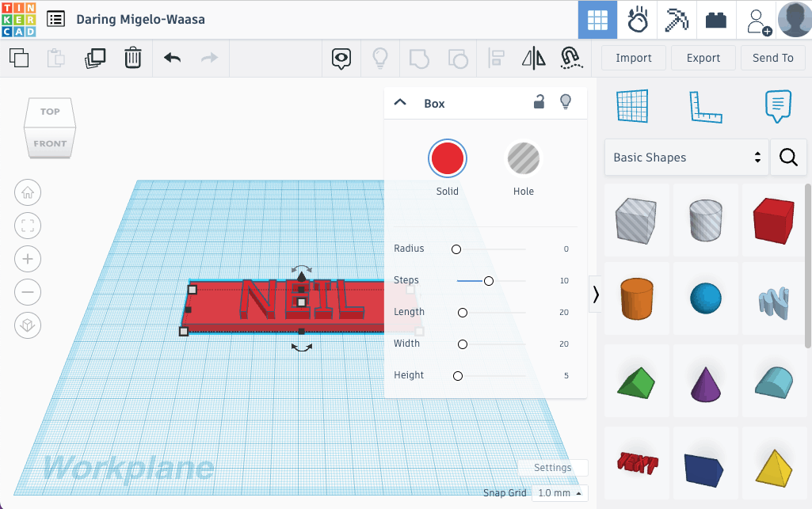Select the Mirror tool icon

[534, 58]
